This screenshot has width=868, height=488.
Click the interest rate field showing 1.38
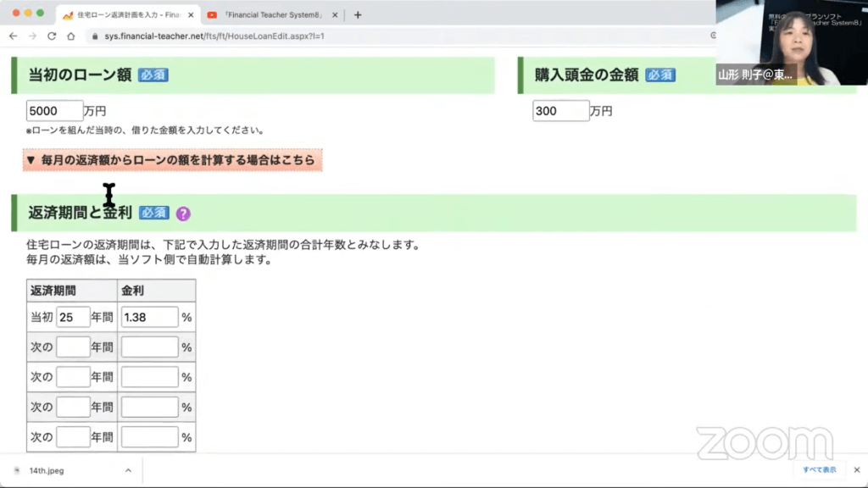tap(149, 317)
